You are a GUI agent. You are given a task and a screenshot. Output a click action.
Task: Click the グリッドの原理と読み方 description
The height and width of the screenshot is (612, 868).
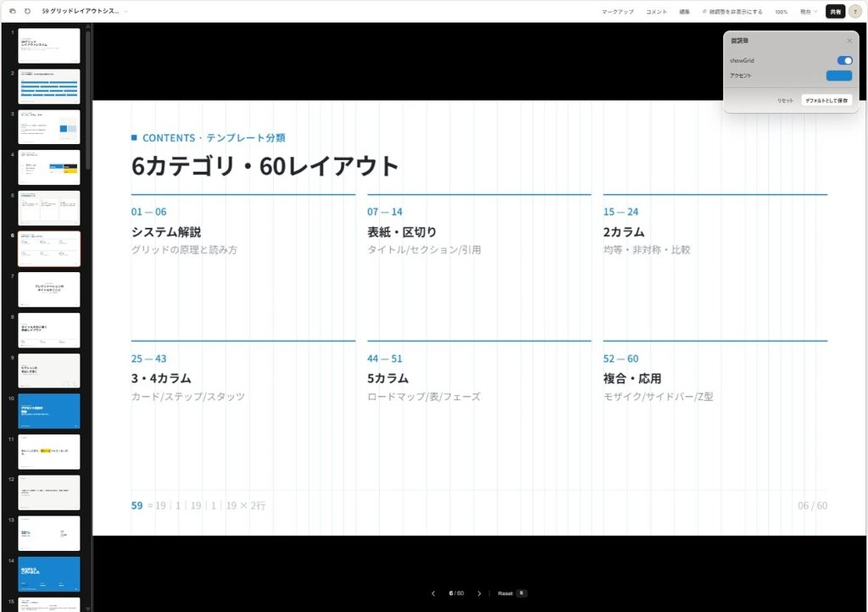[184, 250]
